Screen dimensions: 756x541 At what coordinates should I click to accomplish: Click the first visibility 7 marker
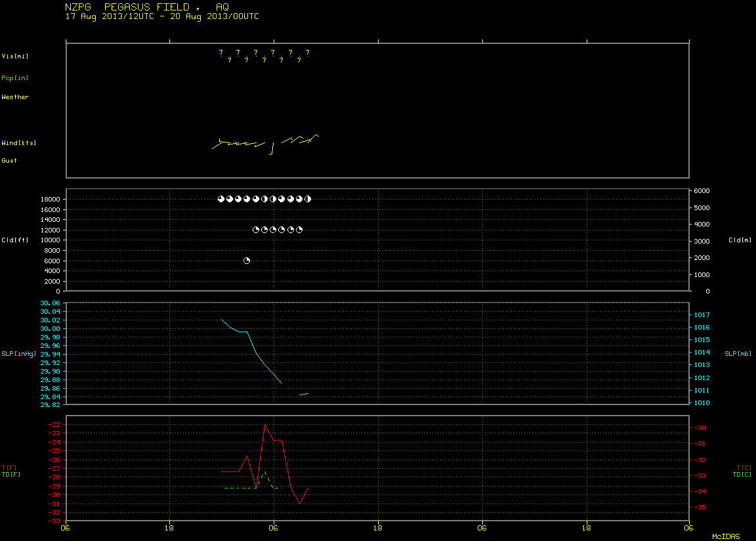pos(220,53)
